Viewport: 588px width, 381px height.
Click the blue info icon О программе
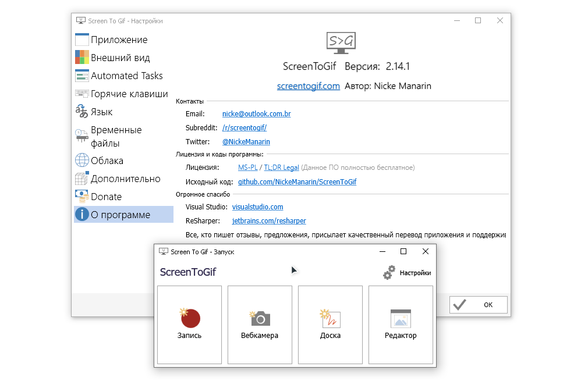pos(82,214)
